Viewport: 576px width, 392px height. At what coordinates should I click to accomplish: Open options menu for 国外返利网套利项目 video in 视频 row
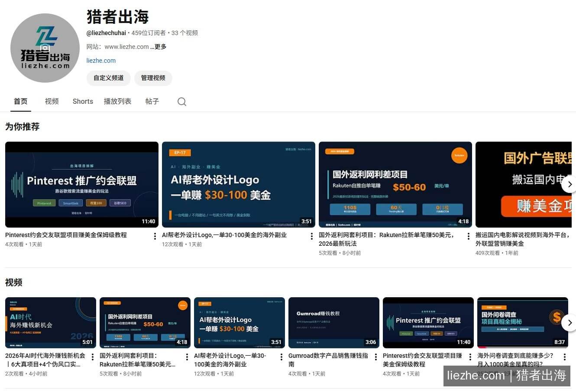[x=187, y=357]
